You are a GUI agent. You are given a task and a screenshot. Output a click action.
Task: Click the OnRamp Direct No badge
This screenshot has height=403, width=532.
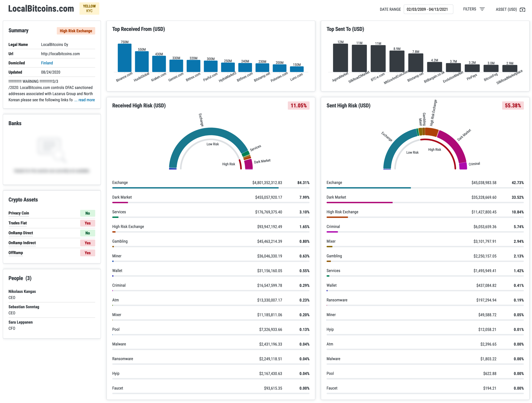[x=88, y=233]
